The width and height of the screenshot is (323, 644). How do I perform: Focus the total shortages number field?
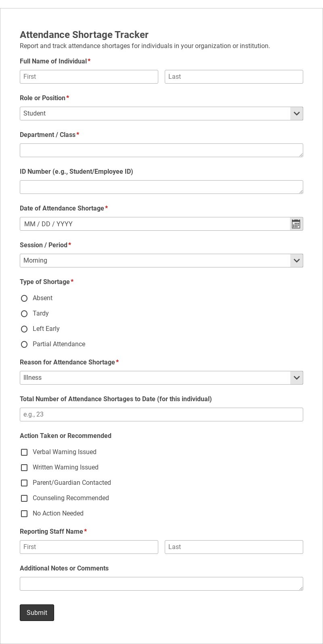tap(161, 415)
